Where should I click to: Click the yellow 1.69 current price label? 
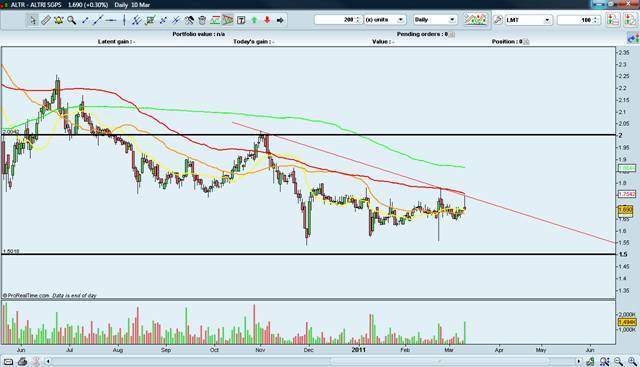point(625,210)
